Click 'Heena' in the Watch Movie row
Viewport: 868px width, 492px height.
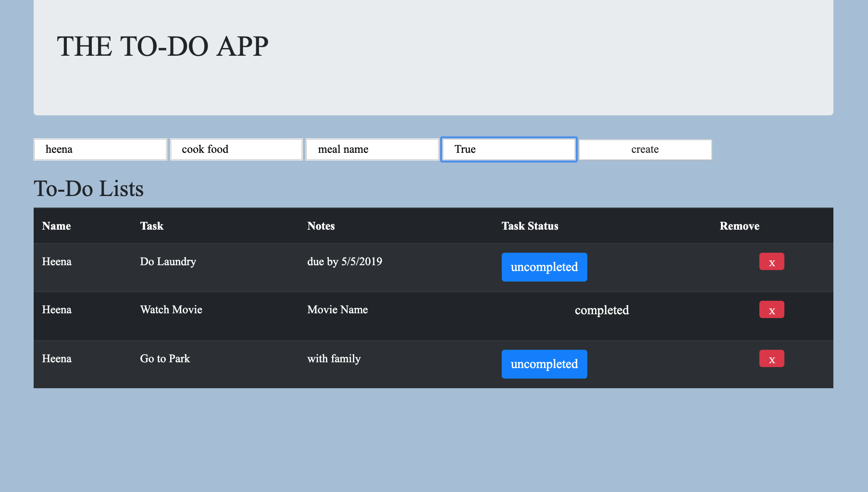pos(57,310)
